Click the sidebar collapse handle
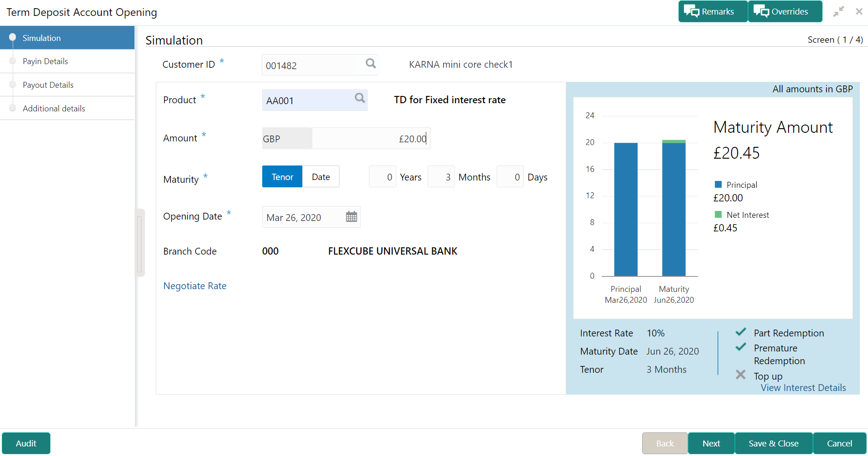The width and height of the screenshot is (868, 456). 140,243
